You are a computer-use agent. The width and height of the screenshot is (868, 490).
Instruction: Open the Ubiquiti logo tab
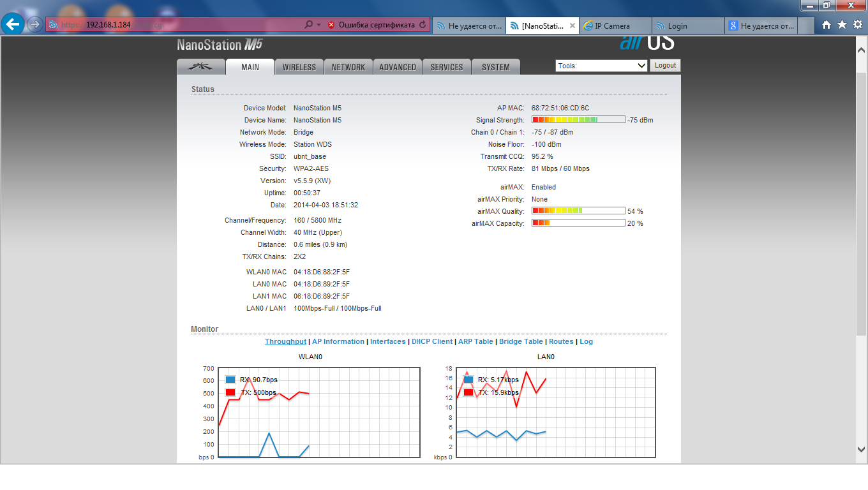pyautogui.click(x=201, y=66)
